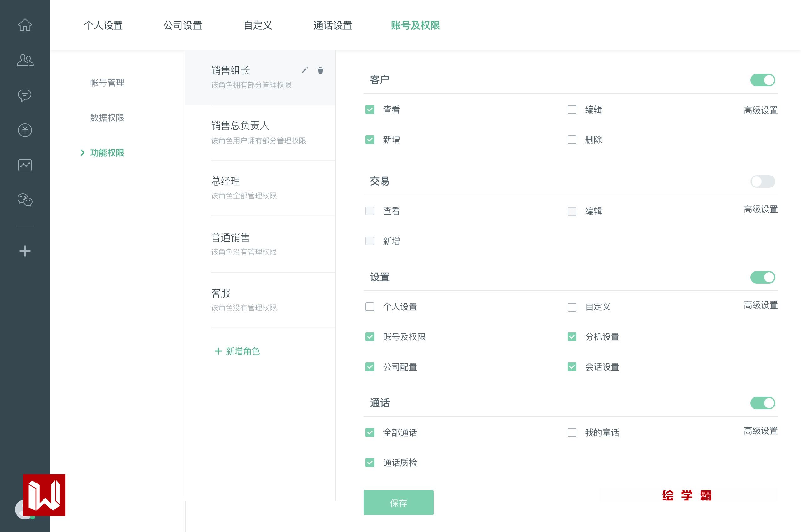Select 功能权限 in the left navigation
Viewport: 801px width, 532px height.
coord(107,153)
